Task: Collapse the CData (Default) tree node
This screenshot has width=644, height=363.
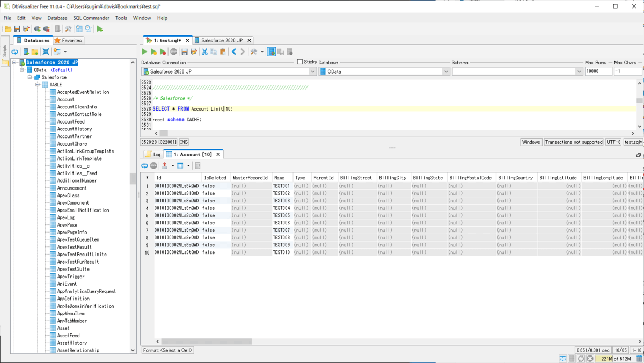Action: pos(22,70)
